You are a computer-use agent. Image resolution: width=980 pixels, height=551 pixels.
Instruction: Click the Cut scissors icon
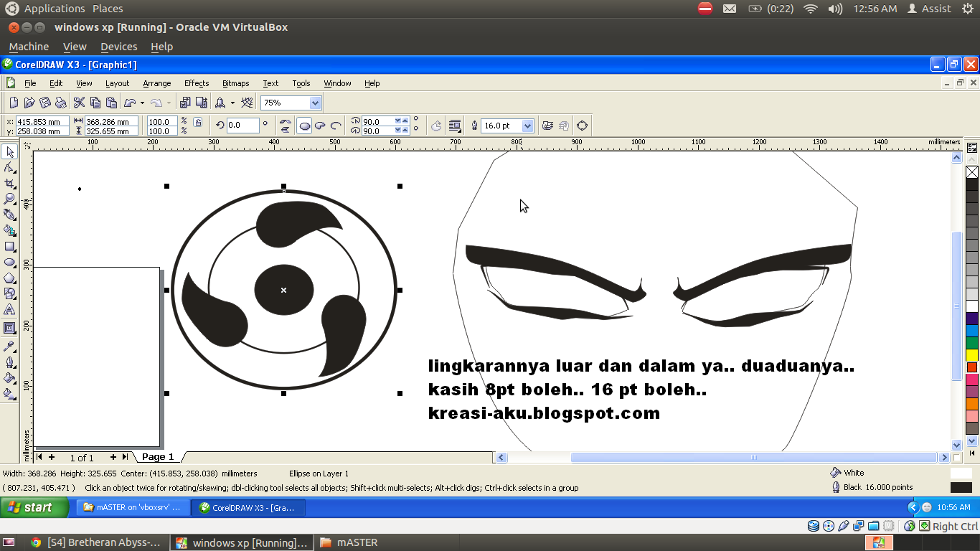coord(80,103)
